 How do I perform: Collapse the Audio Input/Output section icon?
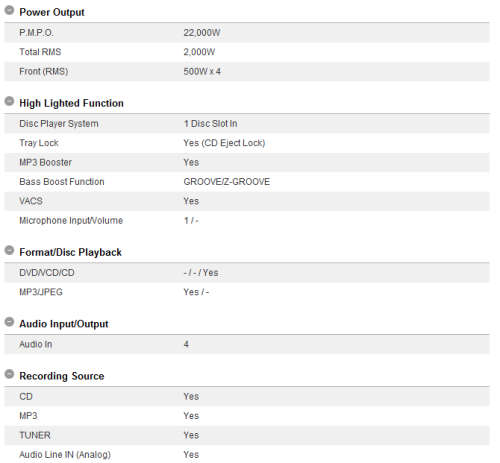(9, 322)
